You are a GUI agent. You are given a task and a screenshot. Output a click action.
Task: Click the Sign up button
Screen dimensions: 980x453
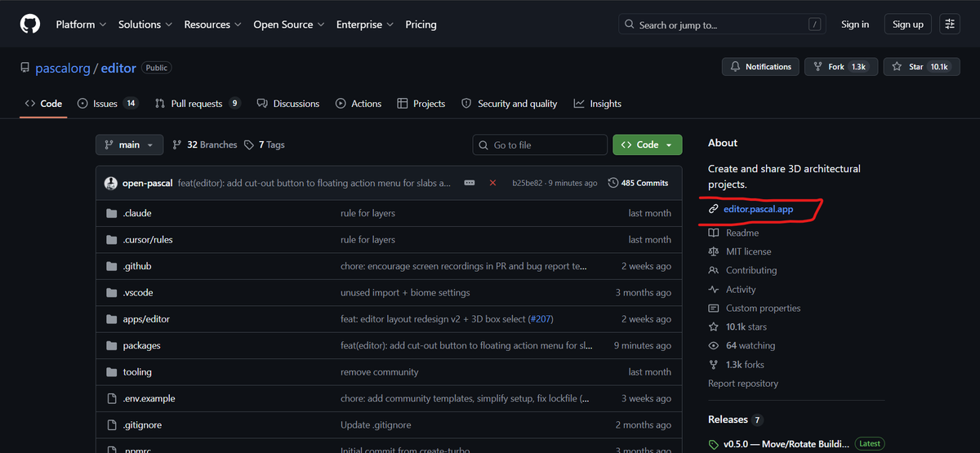tap(907, 24)
